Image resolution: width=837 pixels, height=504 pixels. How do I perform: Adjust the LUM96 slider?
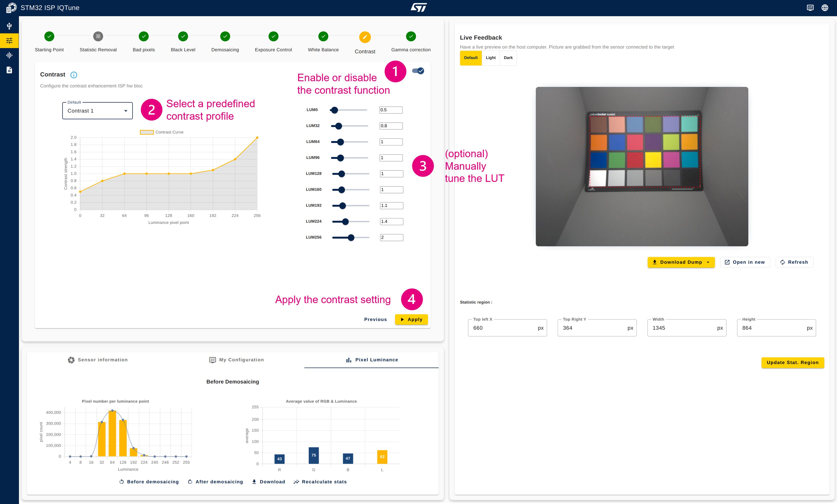[x=349, y=158]
